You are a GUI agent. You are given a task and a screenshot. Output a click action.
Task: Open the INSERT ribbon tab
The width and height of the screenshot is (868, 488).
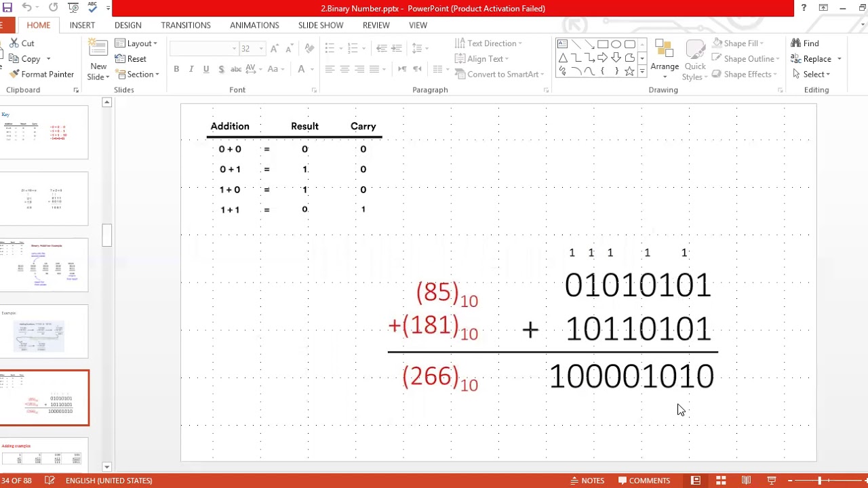(x=82, y=25)
